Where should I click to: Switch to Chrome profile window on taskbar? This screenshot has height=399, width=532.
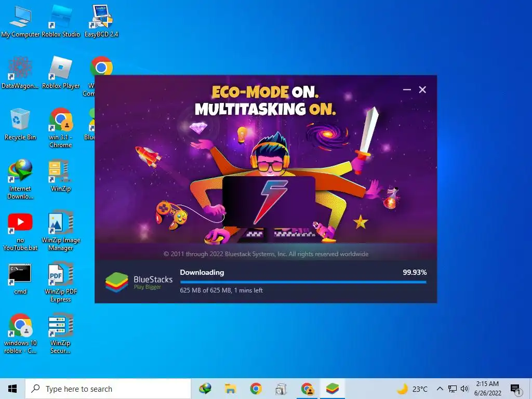click(307, 389)
